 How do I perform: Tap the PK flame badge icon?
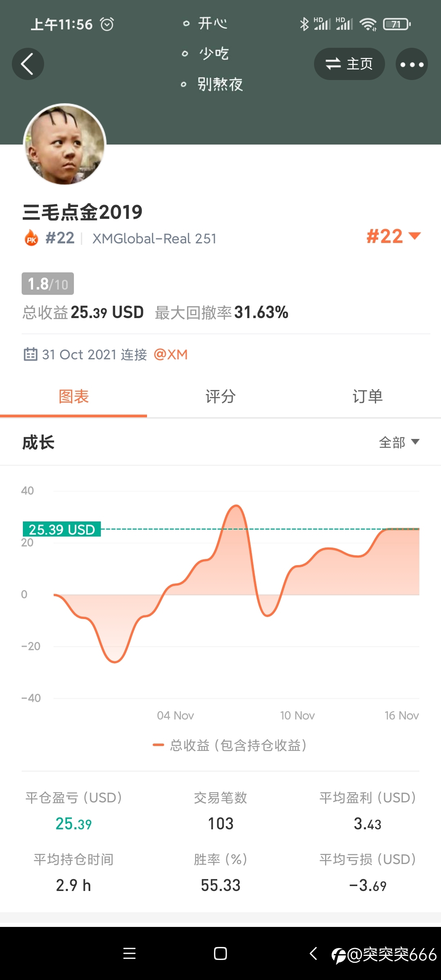pos(31,238)
